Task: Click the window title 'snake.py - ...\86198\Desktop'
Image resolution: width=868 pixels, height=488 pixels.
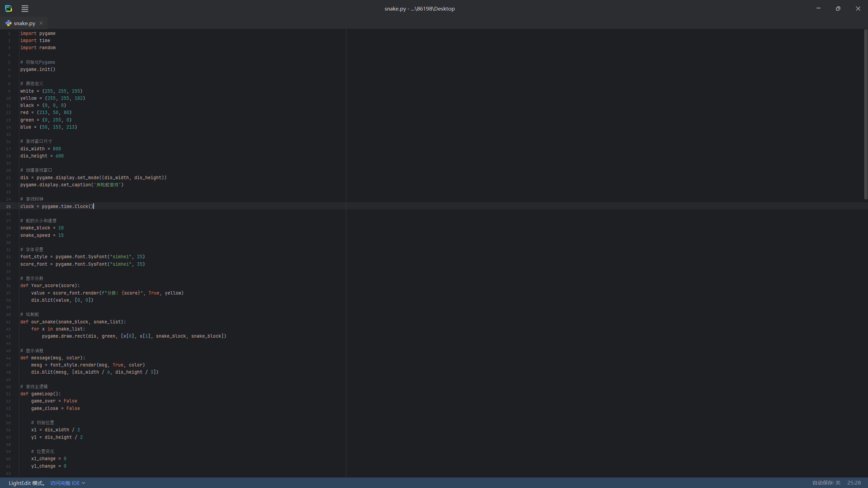Action: (419, 8)
